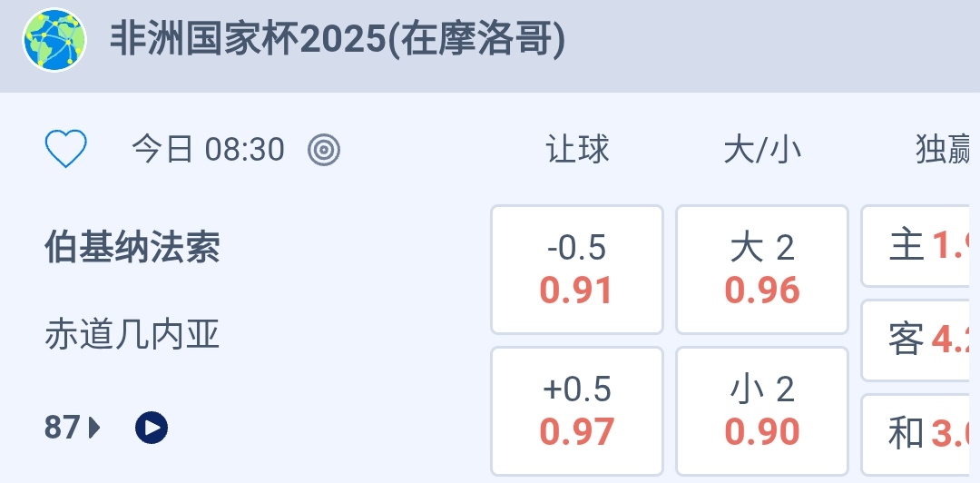Select handicap -0.5 at 0.91 odds
This screenshot has height=483, width=980.
click(x=577, y=270)
